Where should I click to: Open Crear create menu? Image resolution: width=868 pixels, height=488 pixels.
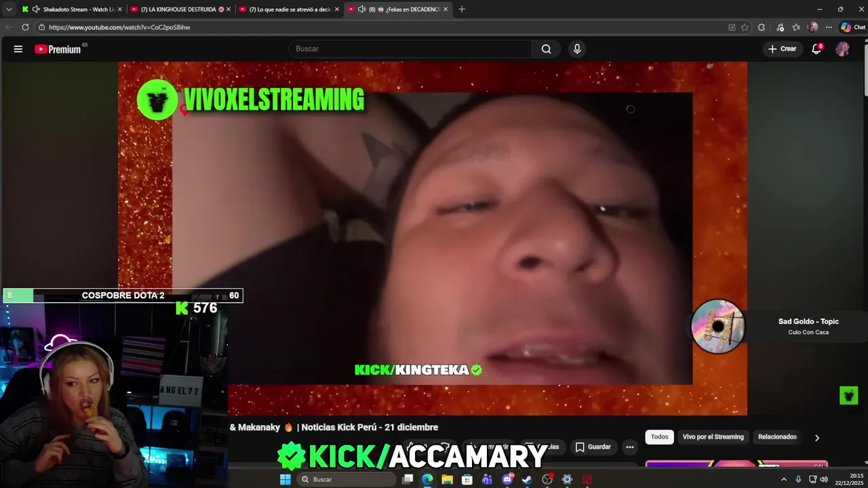click(782, 49)
